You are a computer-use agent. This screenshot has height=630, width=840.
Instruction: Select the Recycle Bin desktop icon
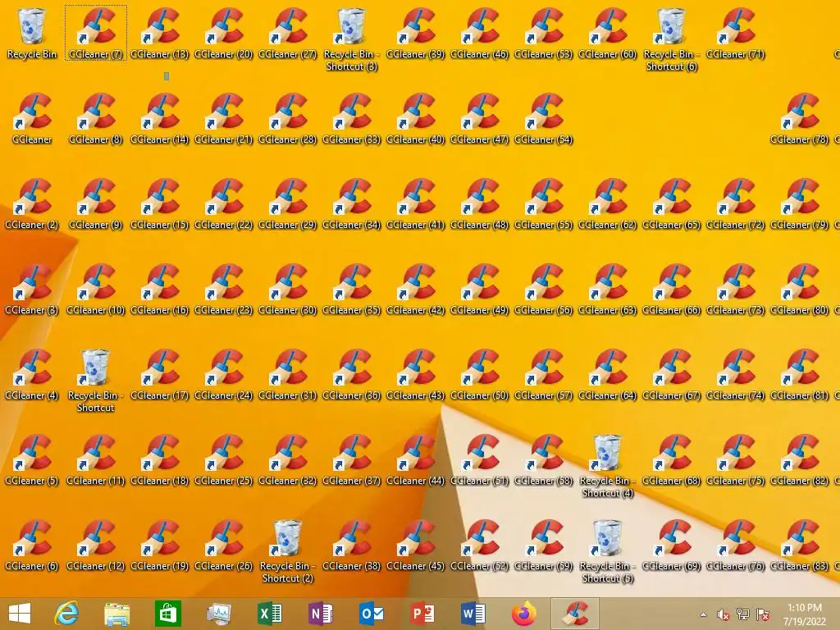32,32
